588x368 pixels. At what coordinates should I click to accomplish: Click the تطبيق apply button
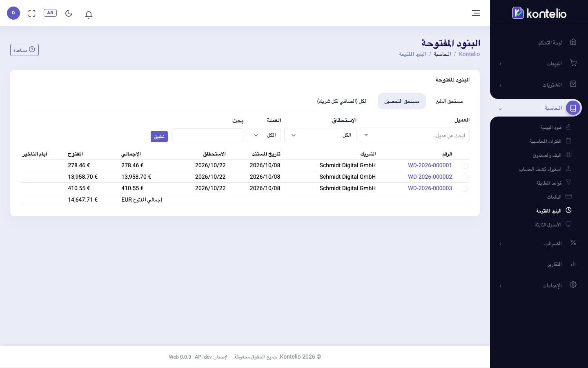coord(159,137)
